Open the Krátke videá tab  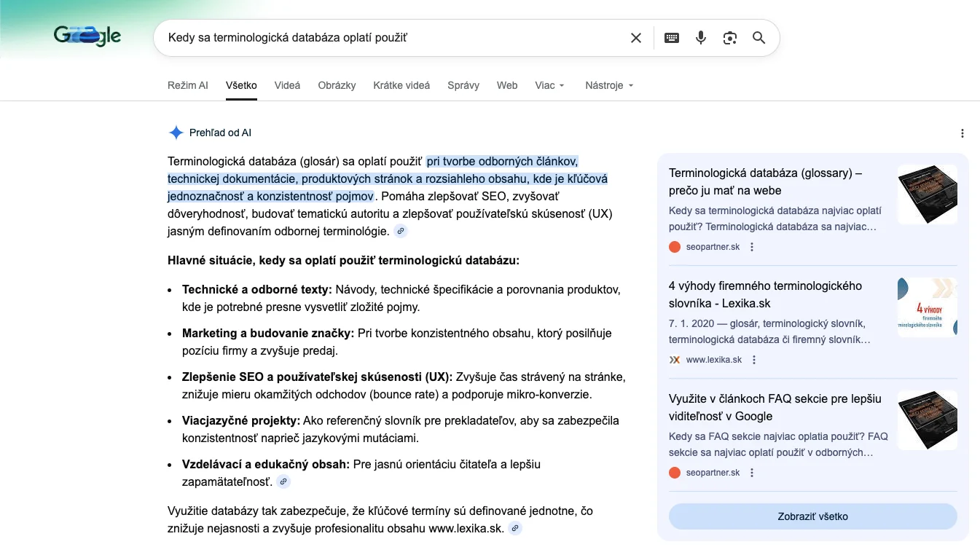click(401, 85)
